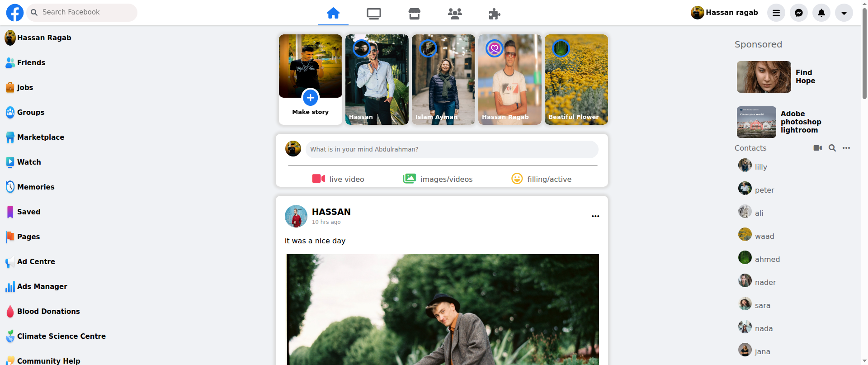Open chat with sara
Screen dimensions: 868x365
tap(755, 305)
